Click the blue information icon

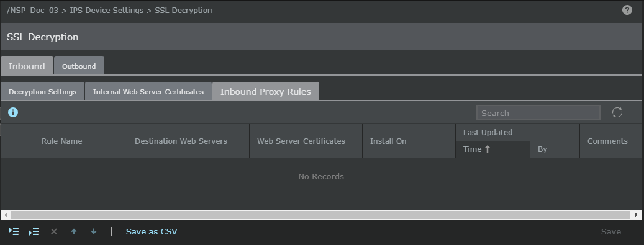(13, 112)
